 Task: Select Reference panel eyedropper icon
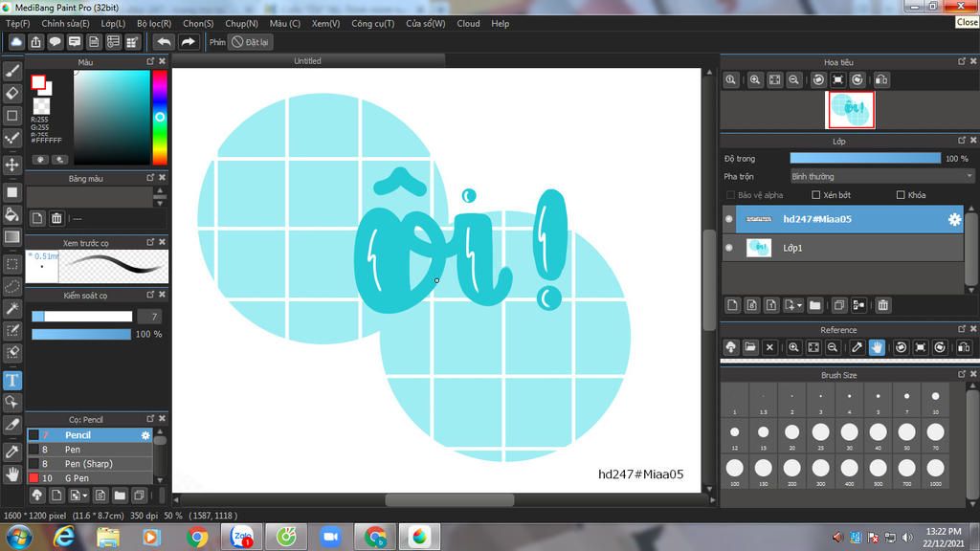point(857,347)
